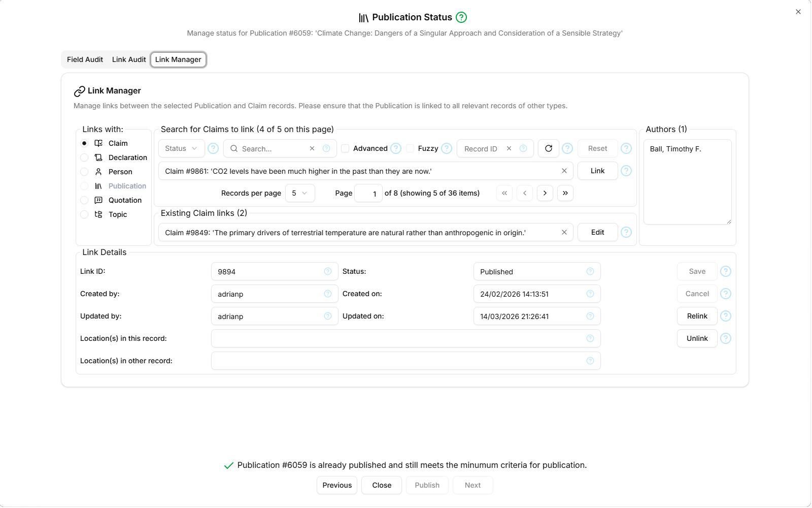Viewport: 812px width, 508px height.
Task: Go to next page of results
Action: 545,193
